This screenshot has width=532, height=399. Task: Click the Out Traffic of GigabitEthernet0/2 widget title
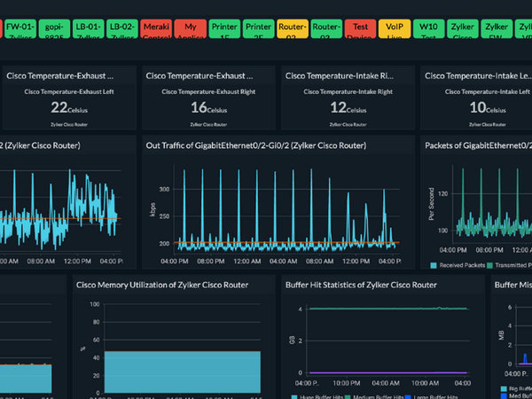click(x=256, y=145)
